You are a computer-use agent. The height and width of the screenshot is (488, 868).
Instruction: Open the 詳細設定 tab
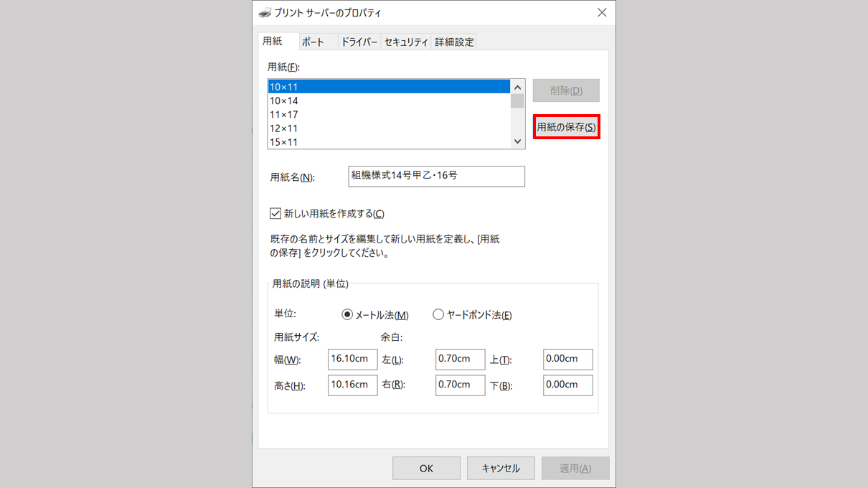[x=454, y=42]
